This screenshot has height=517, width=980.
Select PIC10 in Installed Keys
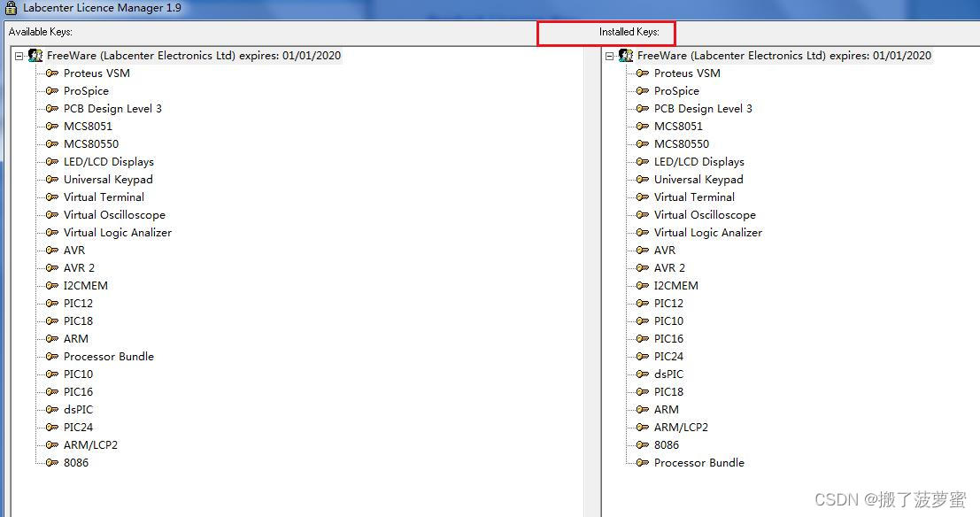668,321
